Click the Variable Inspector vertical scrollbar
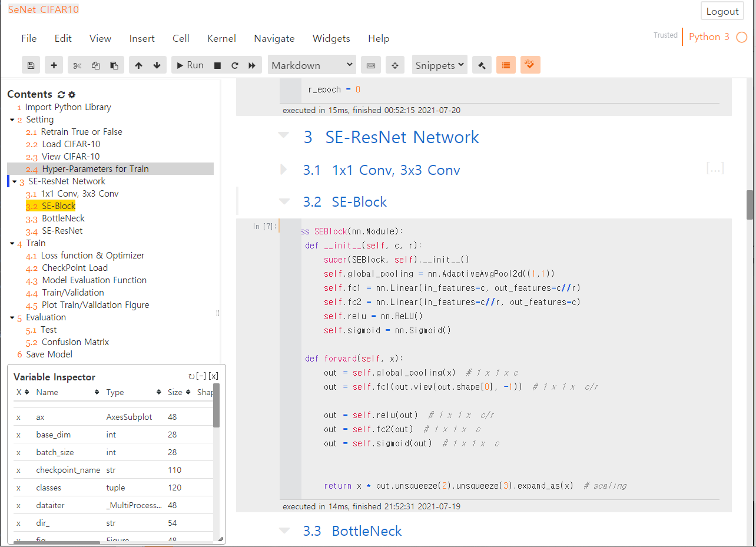 click(x=216, y=405)
